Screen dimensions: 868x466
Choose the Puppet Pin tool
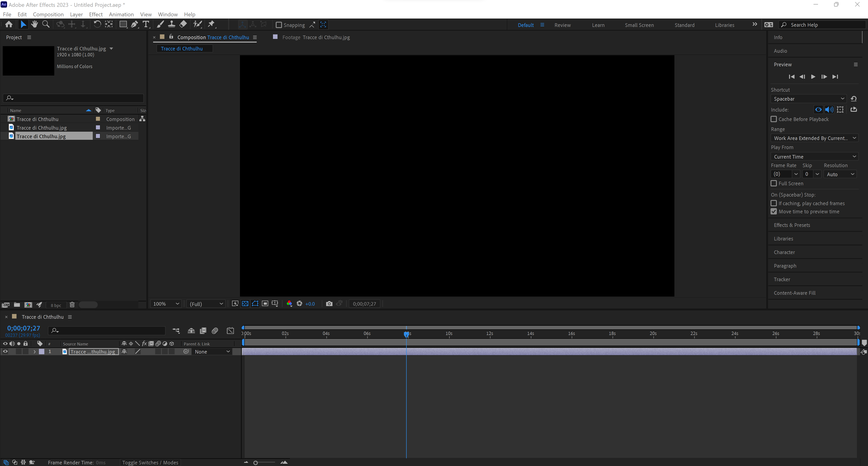pyautogui.click(x=211, y=24)
